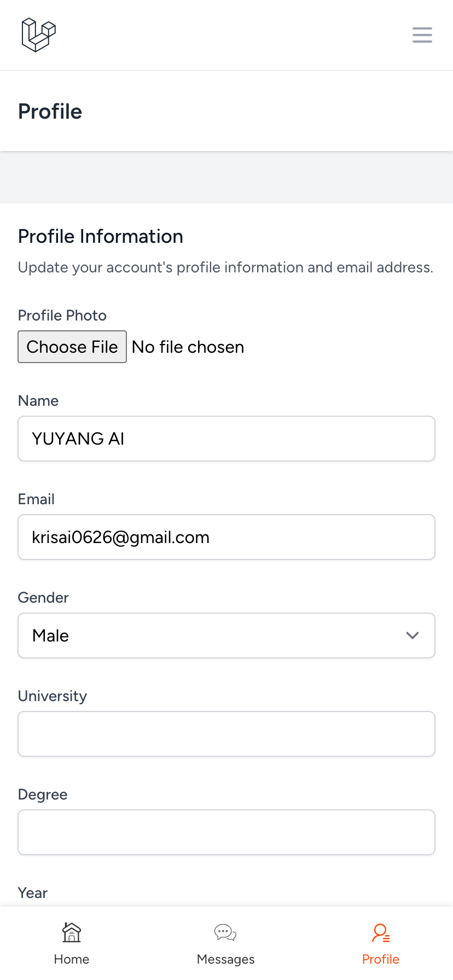This screenshot has width=453, height=980.
Task: Click the "No file chosen" text
Action: [x=188, y=347]
